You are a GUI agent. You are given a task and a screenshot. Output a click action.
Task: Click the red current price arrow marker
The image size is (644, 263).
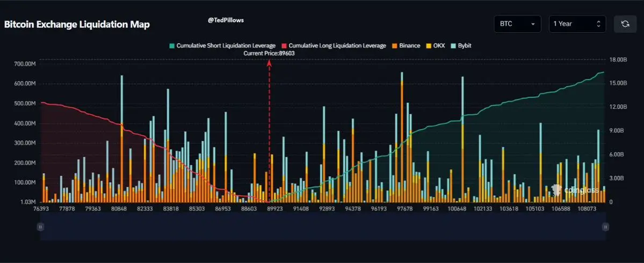point(270,63)
